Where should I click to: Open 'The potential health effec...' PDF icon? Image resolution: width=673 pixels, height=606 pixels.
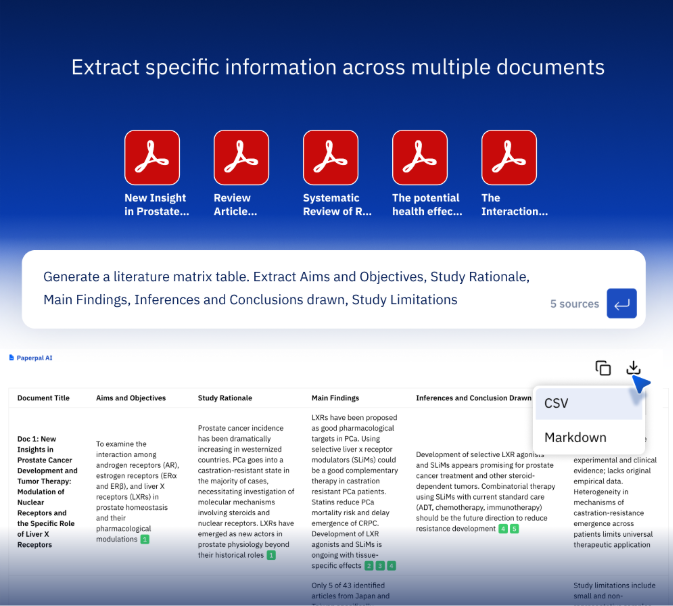point(420,158)
